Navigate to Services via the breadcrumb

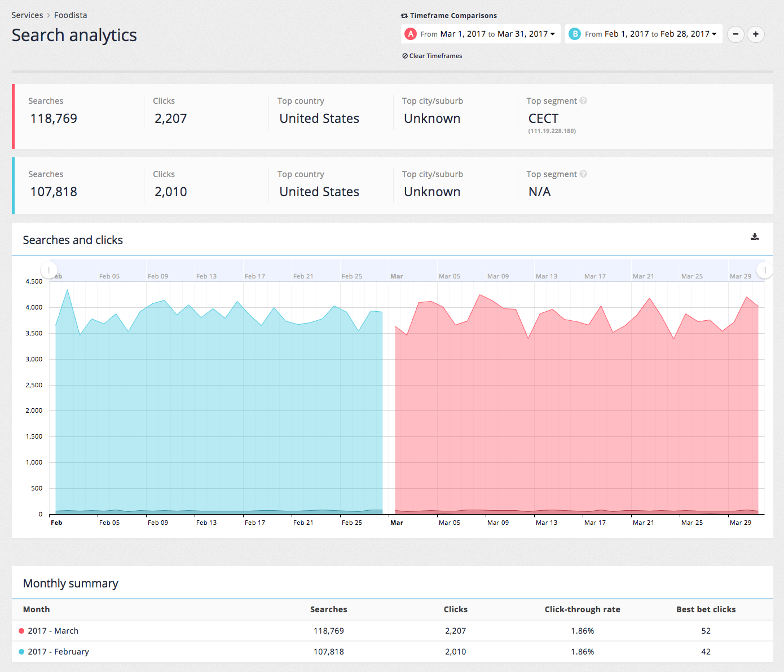pos(27,15)
